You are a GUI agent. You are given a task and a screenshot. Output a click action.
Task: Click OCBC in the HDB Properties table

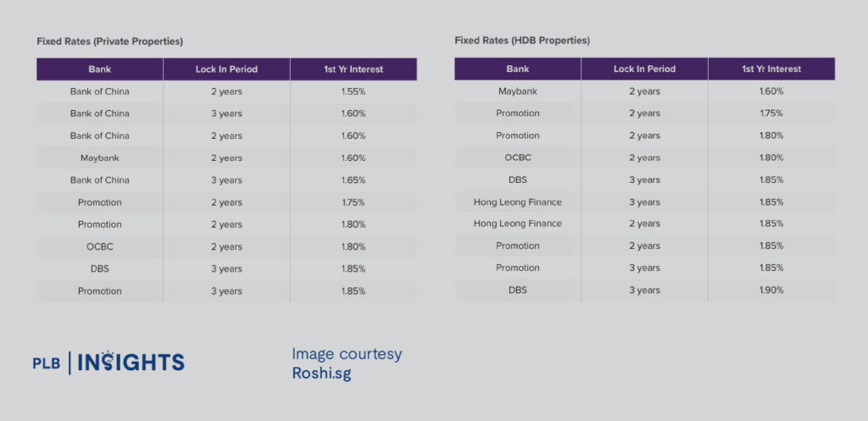pyautogui.click(x=518, y=158)
